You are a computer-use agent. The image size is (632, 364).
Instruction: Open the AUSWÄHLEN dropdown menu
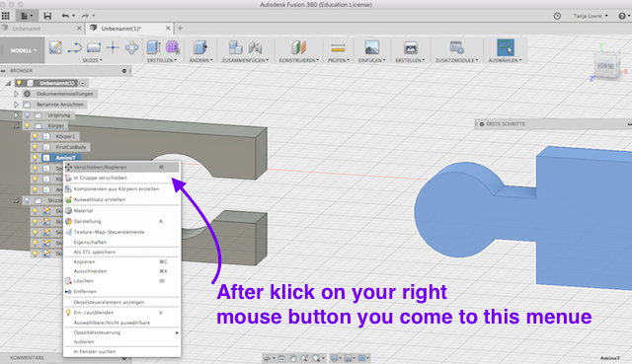point(505,60)
